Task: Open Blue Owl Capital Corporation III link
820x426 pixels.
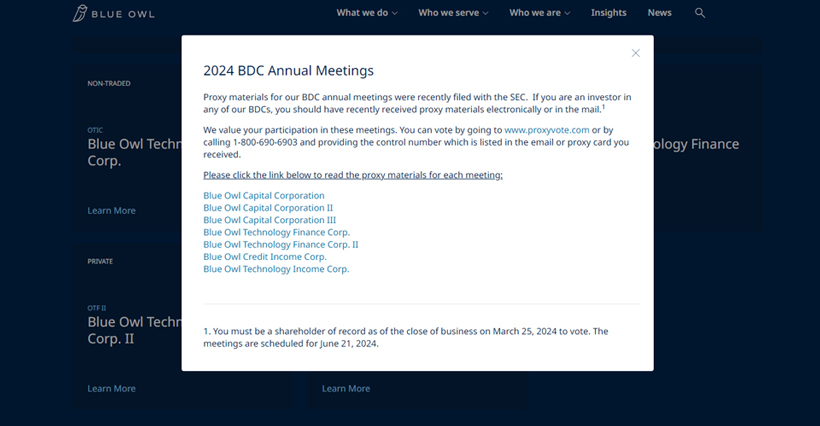Action: (x=269, y=220)
